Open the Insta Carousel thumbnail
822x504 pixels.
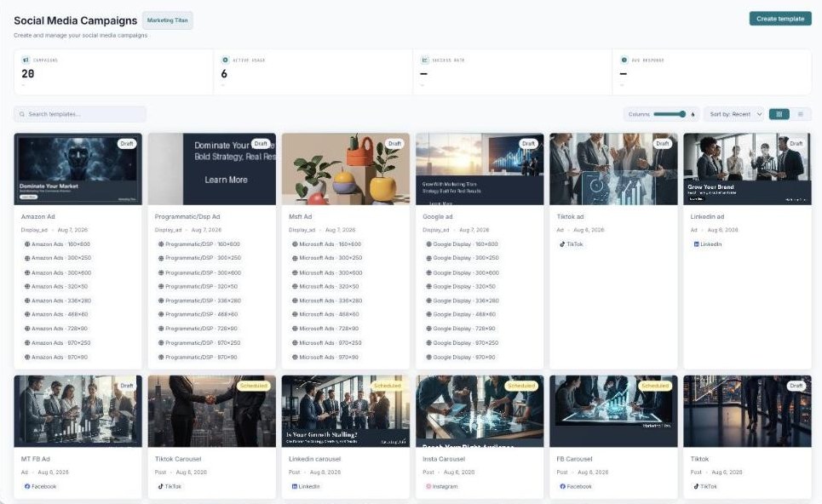click(480, 411)
